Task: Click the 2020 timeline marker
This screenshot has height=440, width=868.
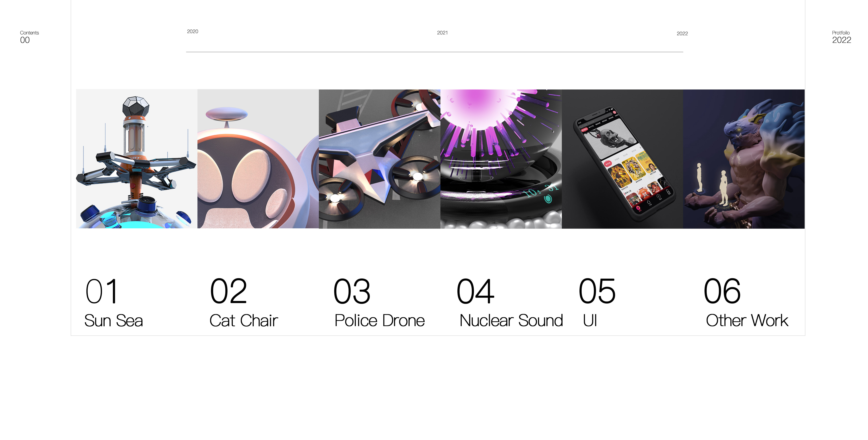Action: (192, 31)
